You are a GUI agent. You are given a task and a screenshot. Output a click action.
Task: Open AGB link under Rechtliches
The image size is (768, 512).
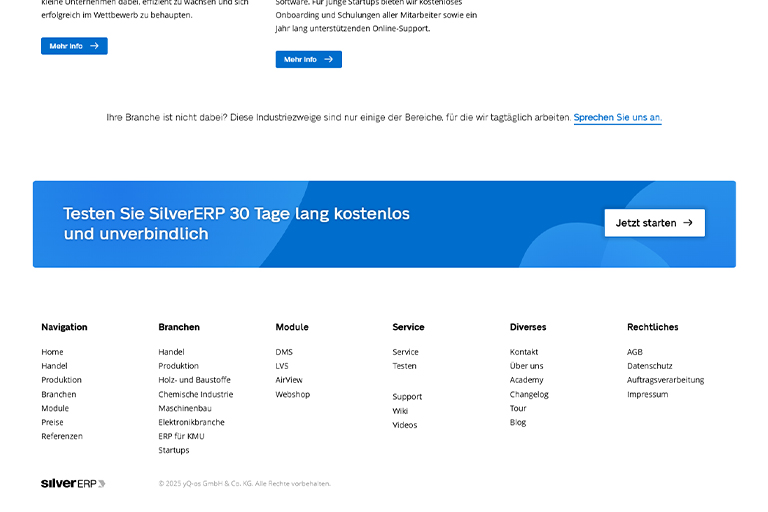point(635,352)
